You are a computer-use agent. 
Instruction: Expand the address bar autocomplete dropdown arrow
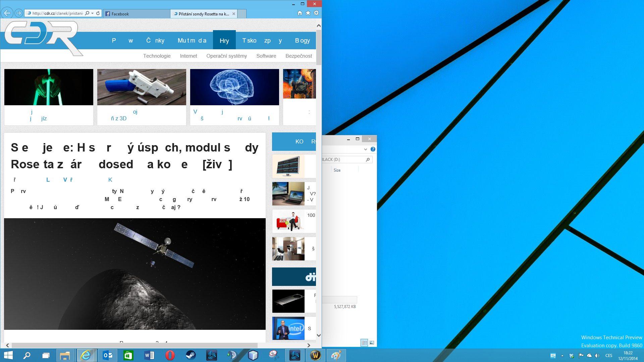[93, 13]
